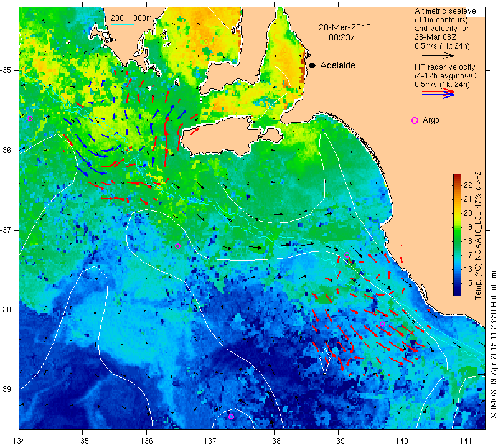Select the Argo float near 139.1°E, 37.3°S

click(x=347, y=254)
